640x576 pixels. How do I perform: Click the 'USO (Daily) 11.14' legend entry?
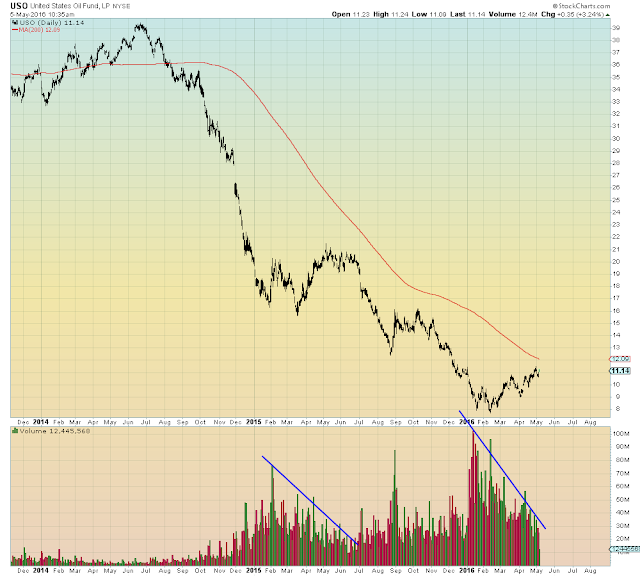pyautogui.click(x=51, y=23)
